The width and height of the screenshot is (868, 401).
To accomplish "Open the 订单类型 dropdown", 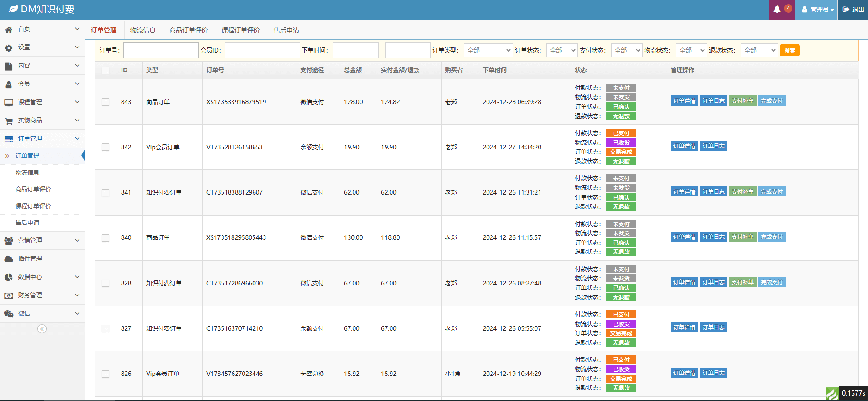I will pyautogui.click(x=488, y=50).
